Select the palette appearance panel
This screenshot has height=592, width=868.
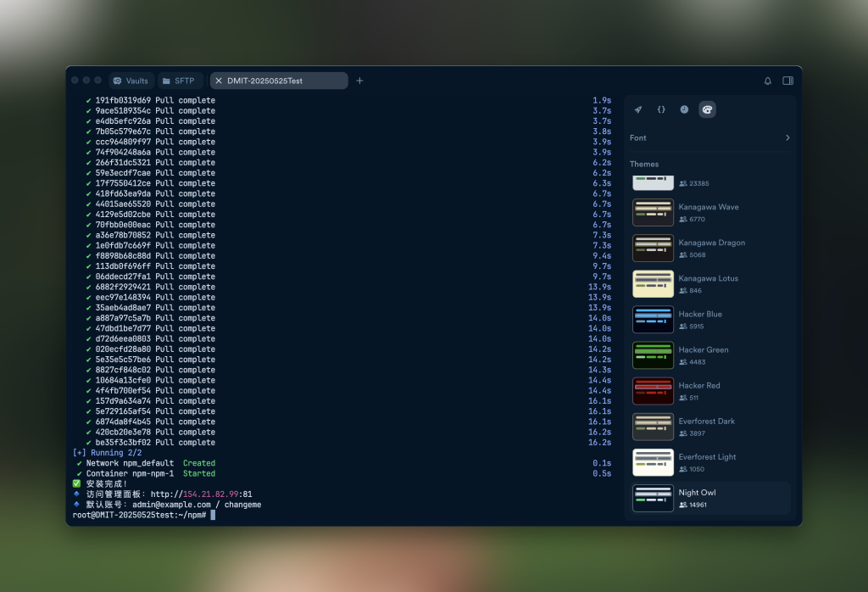707,109
